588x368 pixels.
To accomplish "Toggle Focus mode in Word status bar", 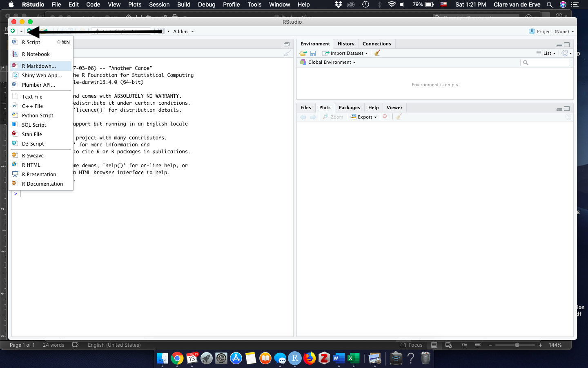I will pyautogui.click(x=411, y=345).
